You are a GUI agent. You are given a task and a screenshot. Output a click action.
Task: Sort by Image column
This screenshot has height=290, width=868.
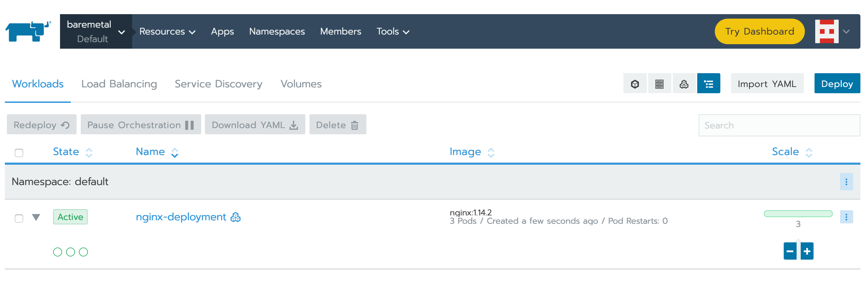[472, 152]
